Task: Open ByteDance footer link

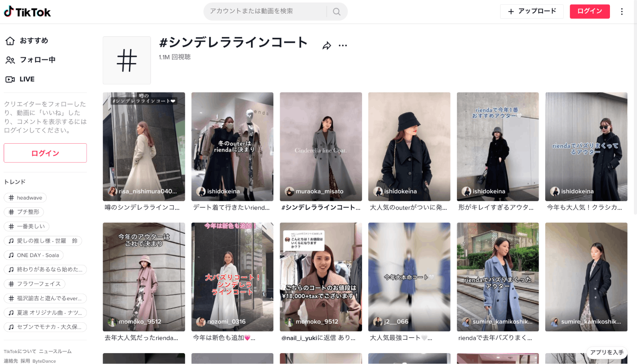Action: pos(44,361)
